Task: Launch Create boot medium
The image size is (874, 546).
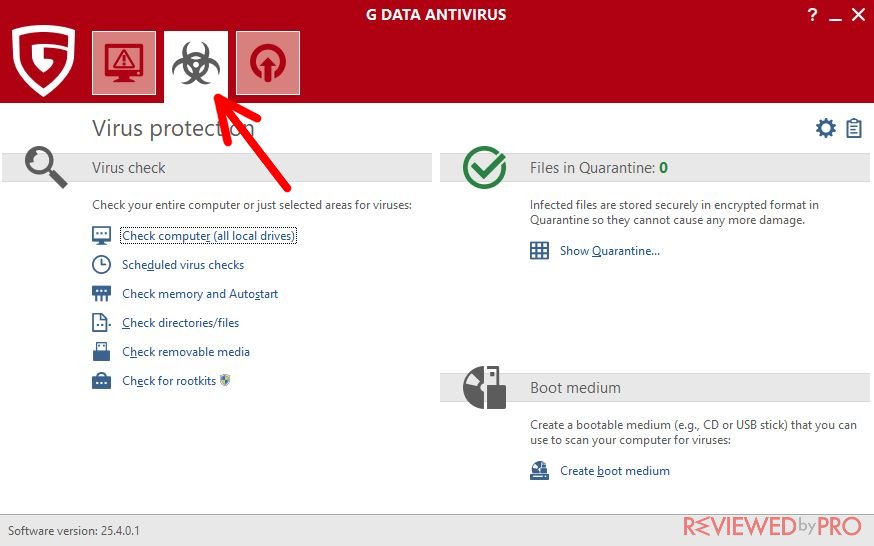Action: (615, 471)
